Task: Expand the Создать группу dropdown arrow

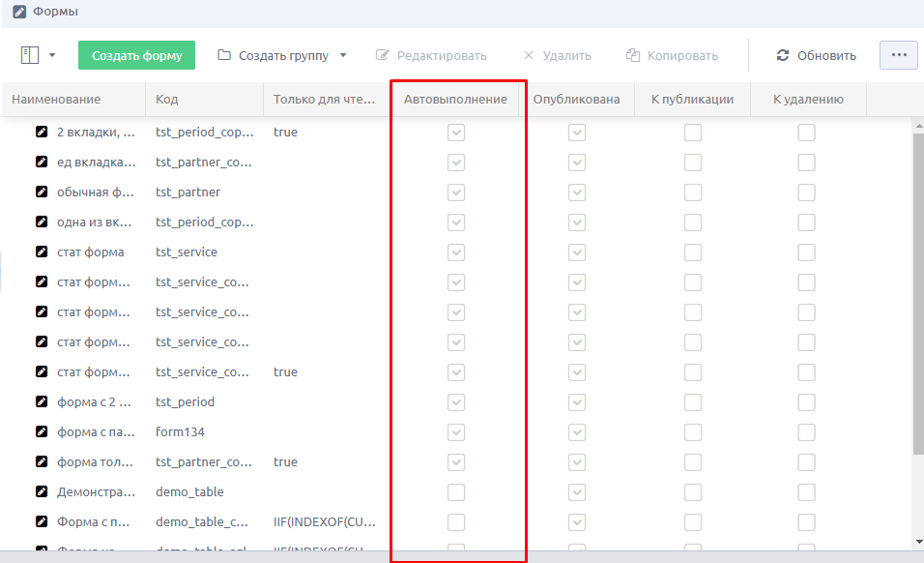Action: pyautogui.click(x=343, y=55)
